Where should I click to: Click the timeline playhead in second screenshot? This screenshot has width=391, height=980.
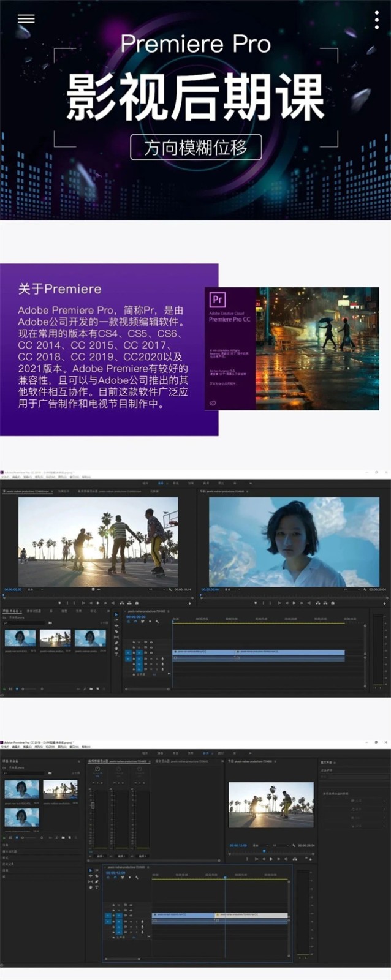coord(225,877)
